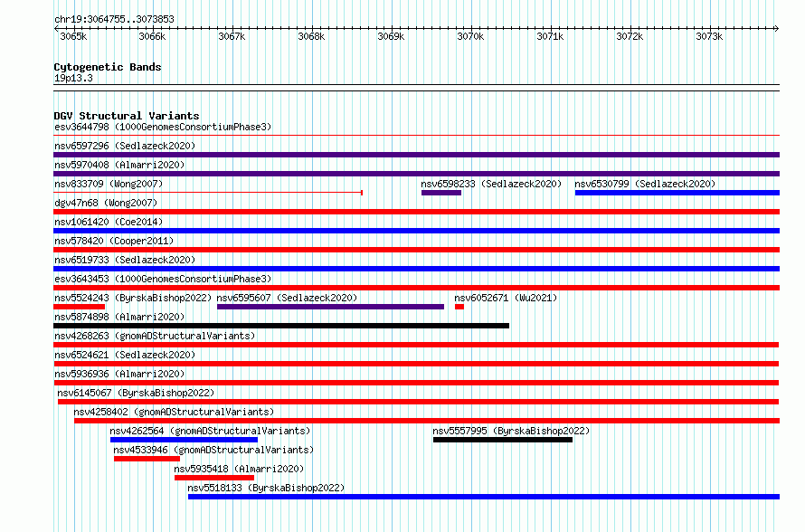Viewport: 805px width, 532px height.
Task: Select the nsv6597296 Sedlazeck2020 purple bar
Action: (x=416, y=155)
